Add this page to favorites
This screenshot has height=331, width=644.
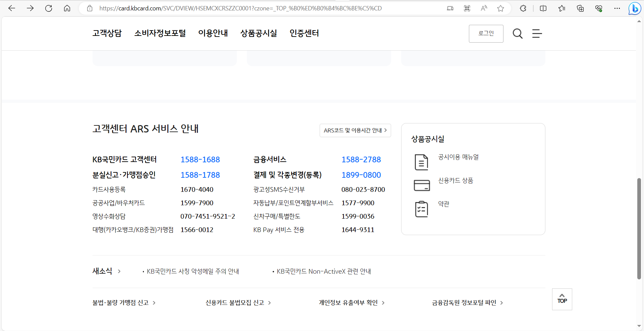[500, 8]
